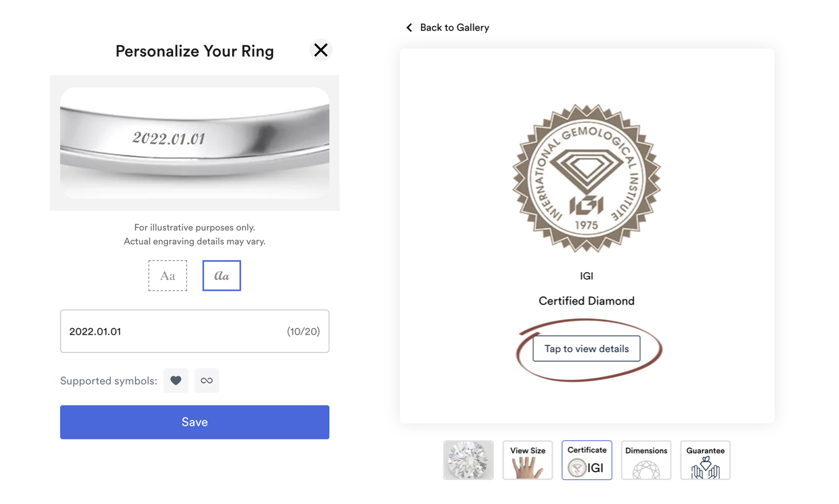839x504 pixels.
Task: Click the back chevron beside Back to Gallery
Action: [x=409, y=27]
